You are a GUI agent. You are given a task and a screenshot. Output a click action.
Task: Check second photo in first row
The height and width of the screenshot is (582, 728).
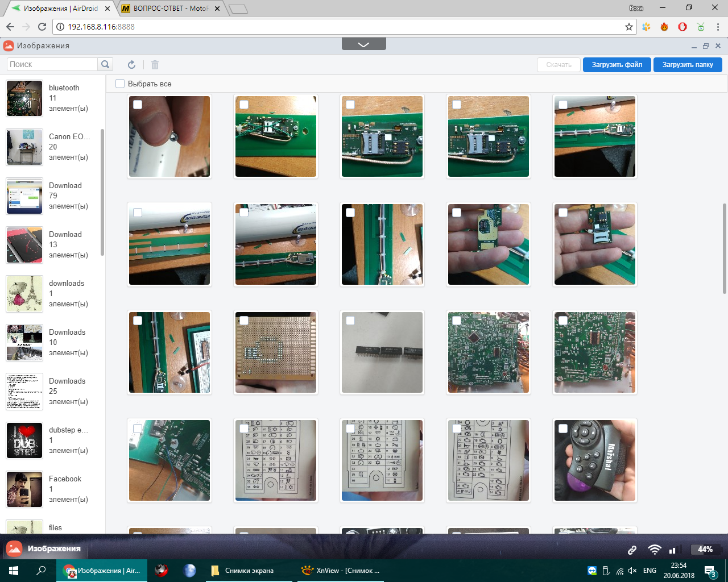(244, 105)
